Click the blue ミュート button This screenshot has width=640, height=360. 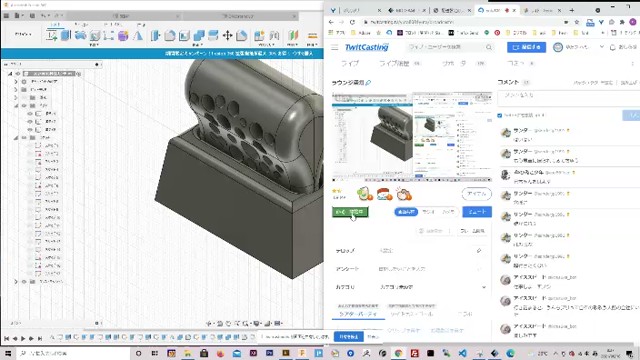pyautogui.click(x=477, y=212)
